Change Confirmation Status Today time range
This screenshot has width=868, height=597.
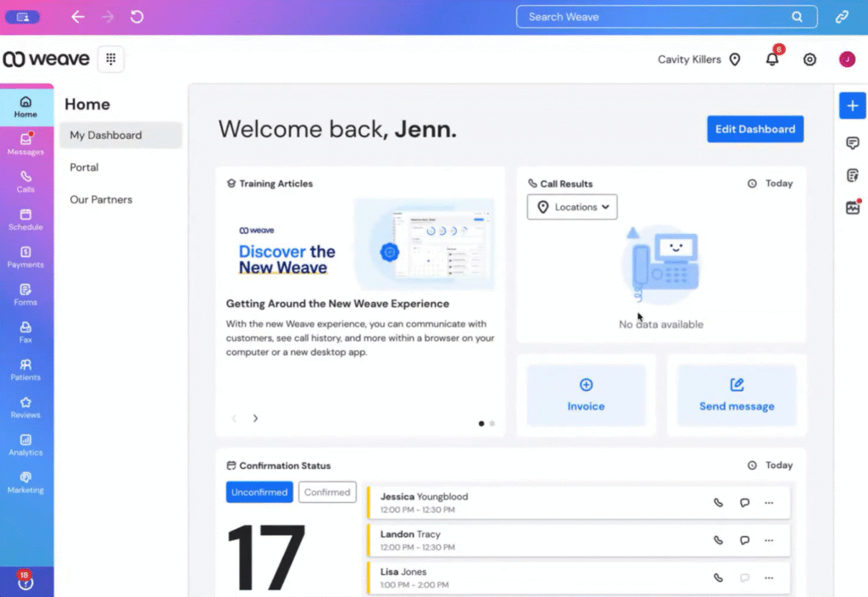tap(770, 466)
